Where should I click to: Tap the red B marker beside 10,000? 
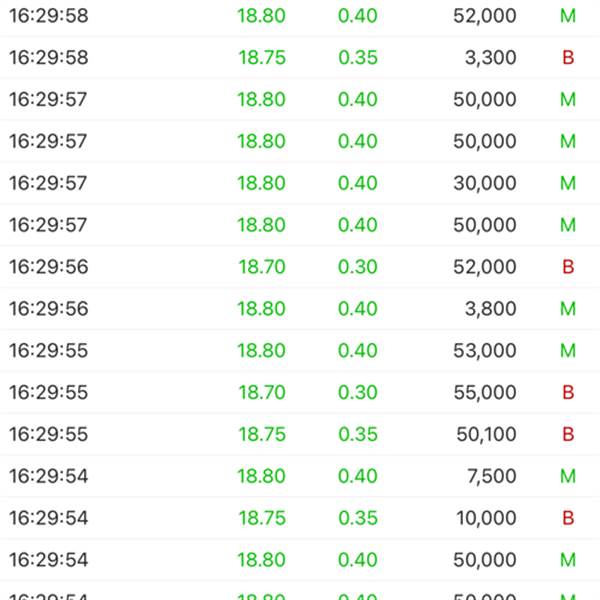pos(568,518)
